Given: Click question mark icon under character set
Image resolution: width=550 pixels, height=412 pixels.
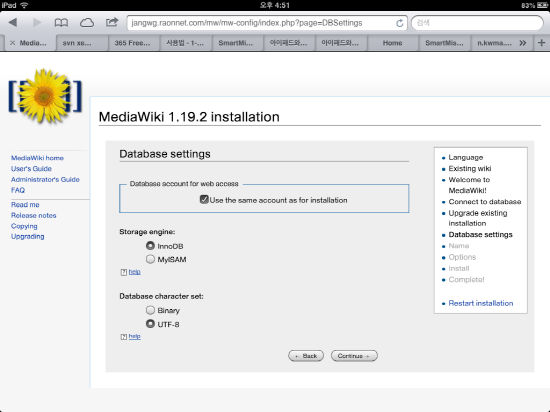Looking at the screenshot, I should (x=123, y=337).
